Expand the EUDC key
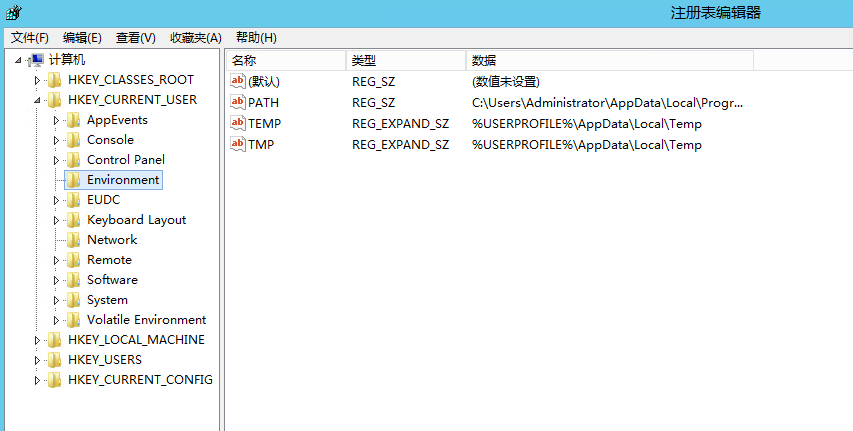The width and height of the screenshot is (853, 431). tap(56, 200)
